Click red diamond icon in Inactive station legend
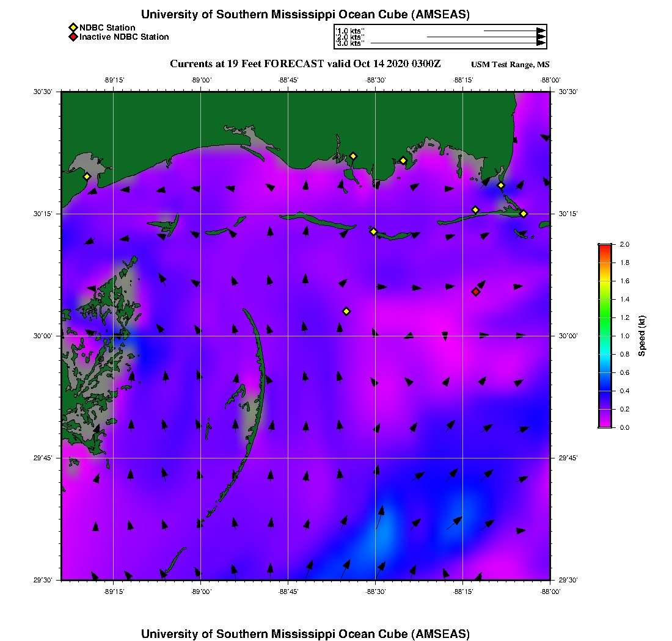 [x=73, y=37]
